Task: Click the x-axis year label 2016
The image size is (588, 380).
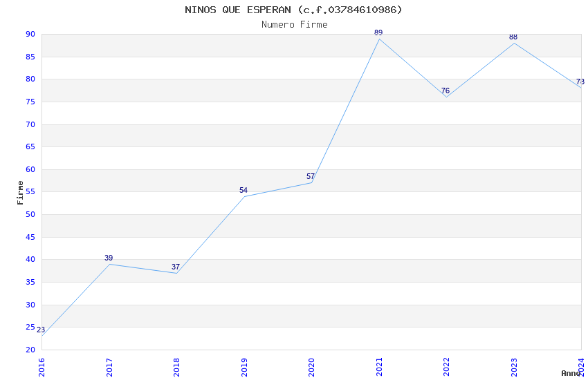Action: pos(42,367)
